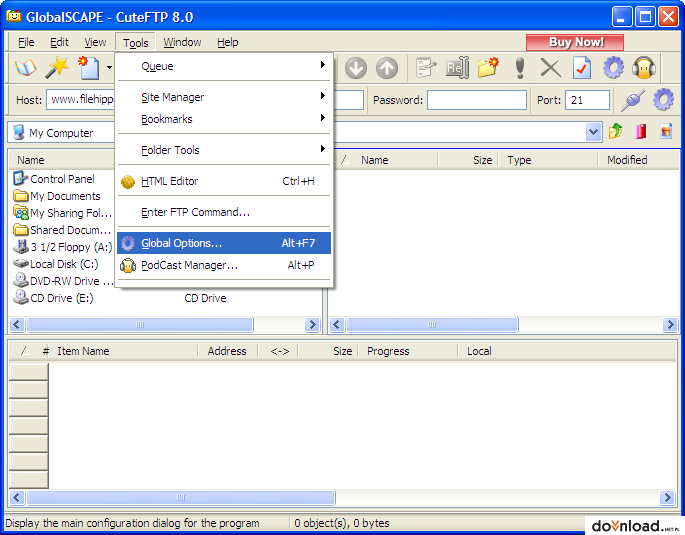
Task: Click the Edit file toolbar icon
Action: click(425, 68)
